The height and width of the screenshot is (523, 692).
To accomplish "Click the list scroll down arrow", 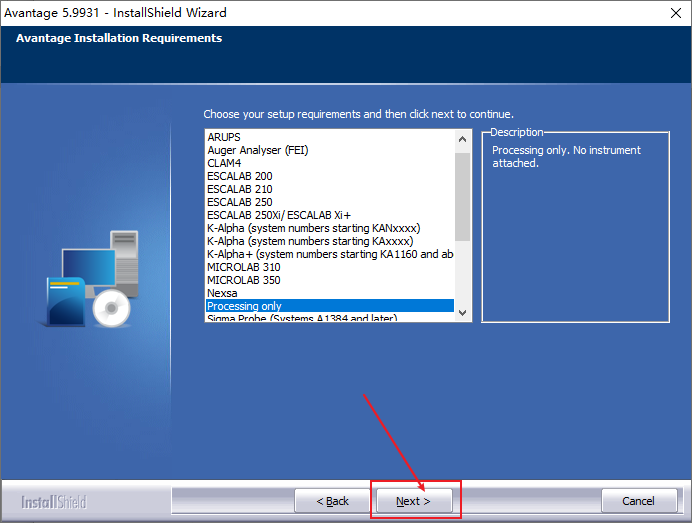I will pos(463,312).
